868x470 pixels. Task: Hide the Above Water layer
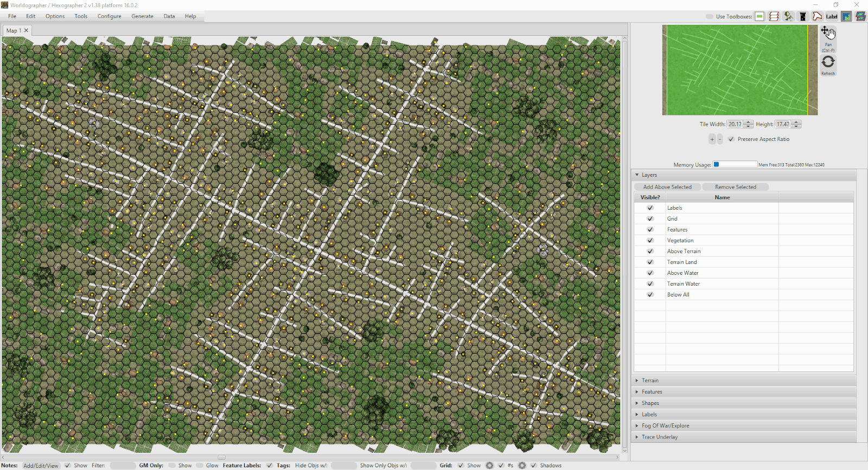[650, 273]
